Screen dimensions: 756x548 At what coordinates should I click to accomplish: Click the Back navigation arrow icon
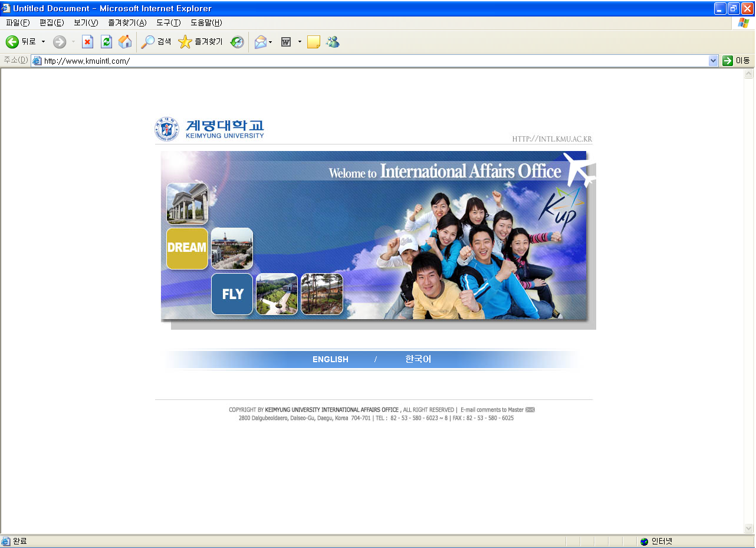(12, 42)
